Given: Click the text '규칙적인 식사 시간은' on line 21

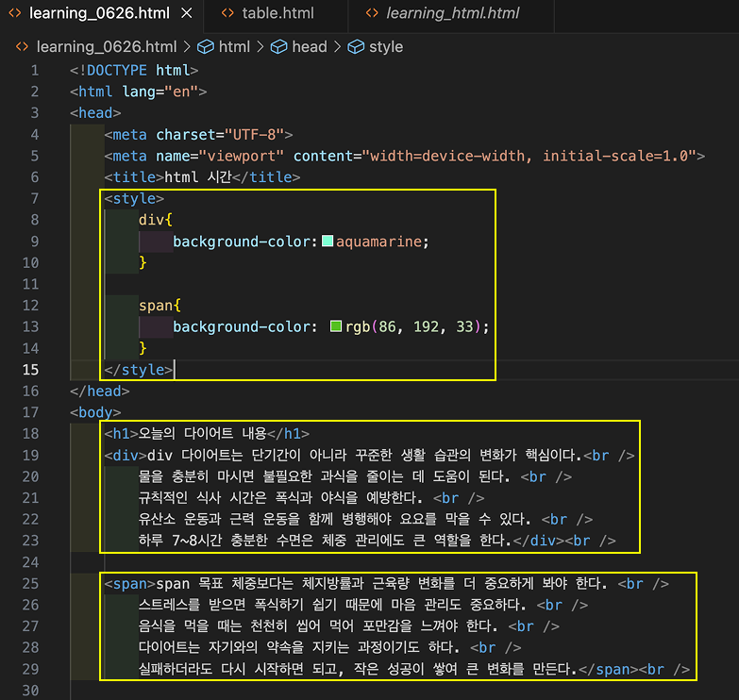Looking at the screenshot, I should [202, 498].
